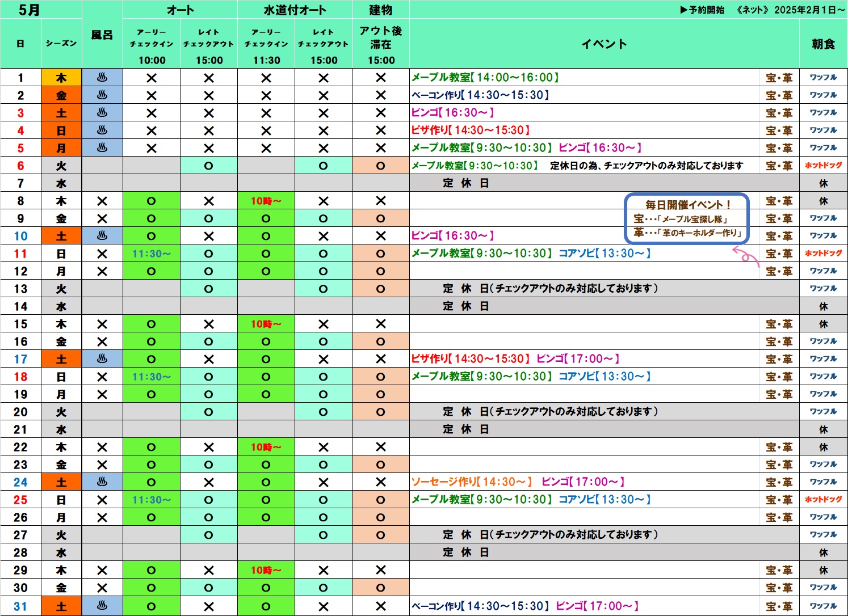Select the 宝・革 cell on May 12

(779, 271)
